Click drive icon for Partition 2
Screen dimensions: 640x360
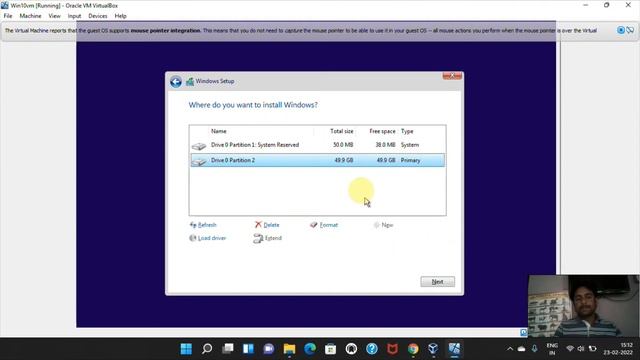199,162
